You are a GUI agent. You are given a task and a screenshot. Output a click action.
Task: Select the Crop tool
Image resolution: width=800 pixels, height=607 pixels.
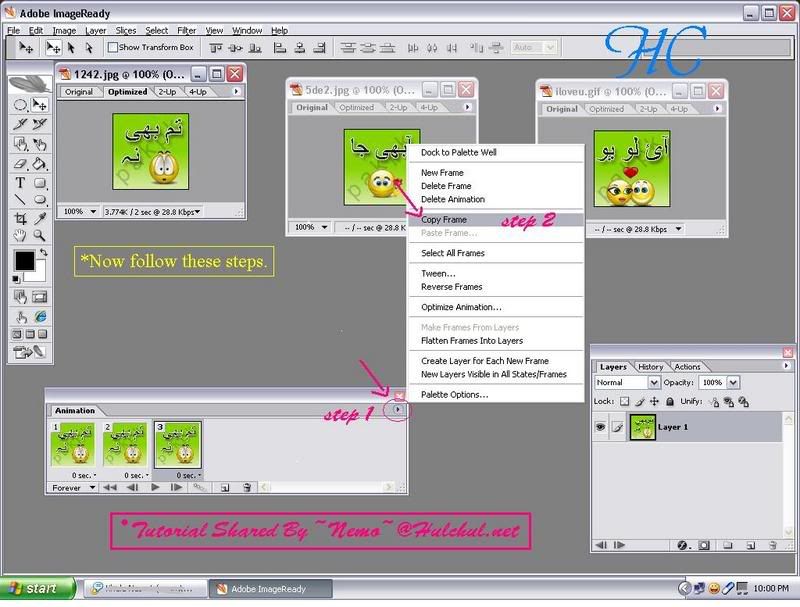click(20, 219)
